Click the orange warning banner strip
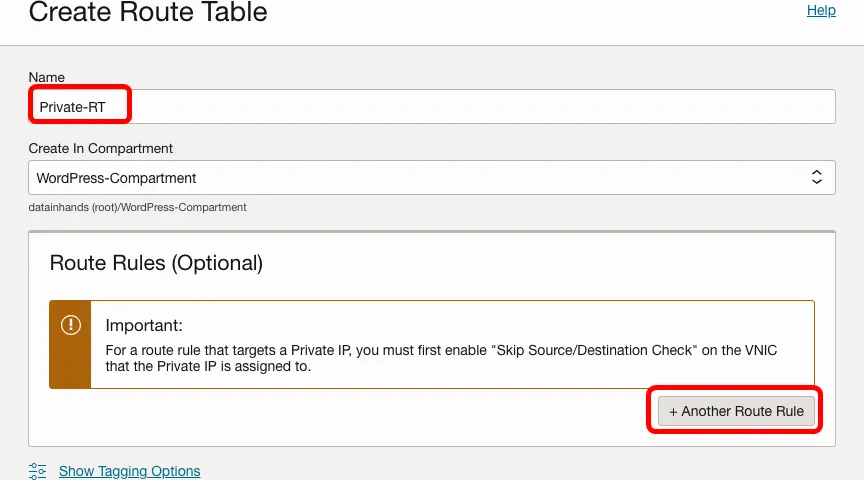 (x=70, y=365)
